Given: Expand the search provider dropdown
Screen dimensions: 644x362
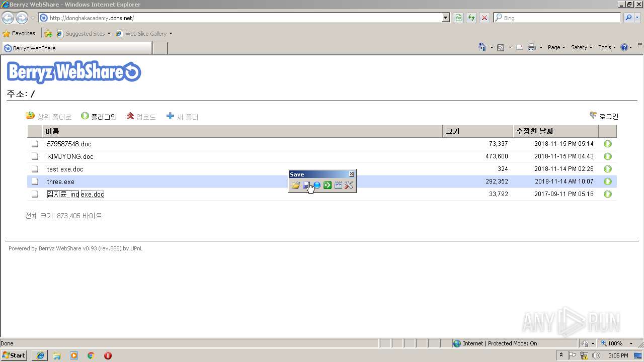Looking at the screenshot, I should pos(637,18).
